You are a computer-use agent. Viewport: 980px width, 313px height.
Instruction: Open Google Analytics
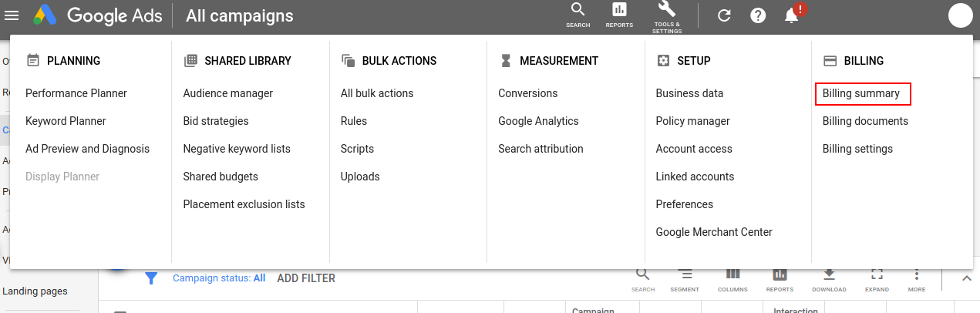tap(538, 121)
